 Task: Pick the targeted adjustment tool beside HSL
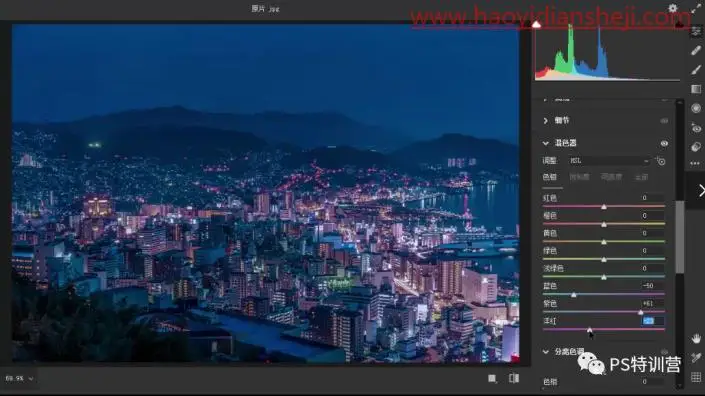pyautogui.click(x=661, y=161)
